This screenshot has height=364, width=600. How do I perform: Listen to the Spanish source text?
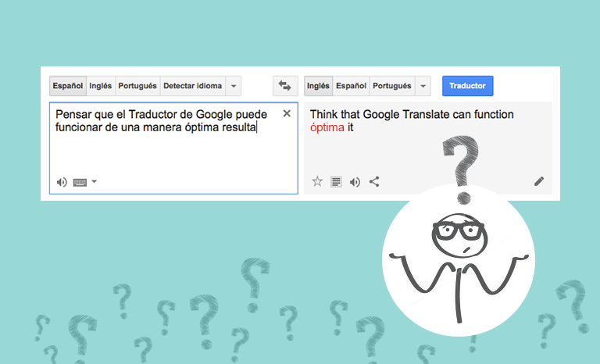tap(62, 182)
